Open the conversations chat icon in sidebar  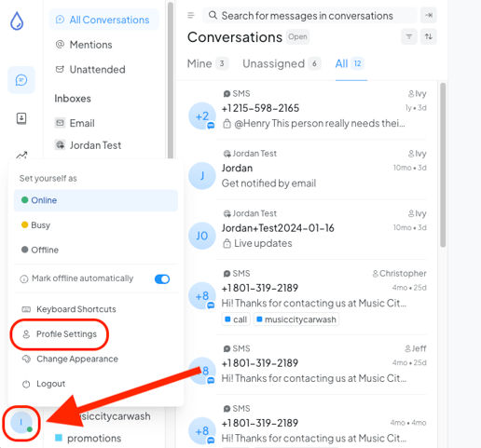tap(21, 80)
